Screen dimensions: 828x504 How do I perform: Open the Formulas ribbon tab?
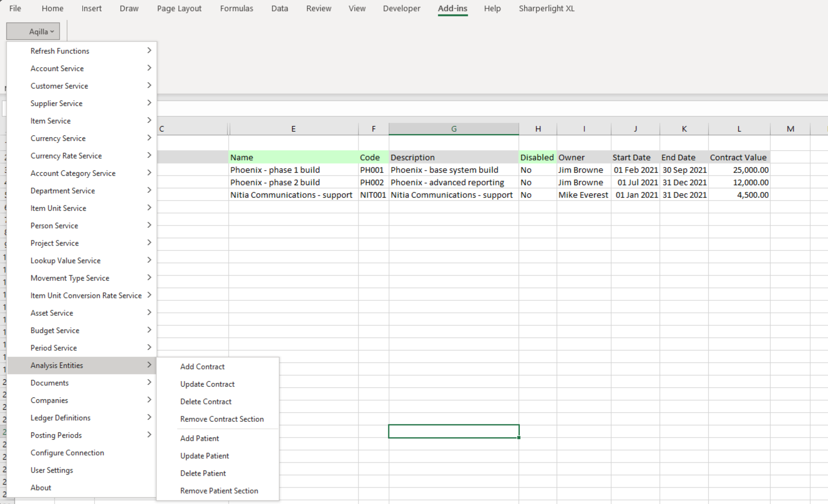(236, 8)
